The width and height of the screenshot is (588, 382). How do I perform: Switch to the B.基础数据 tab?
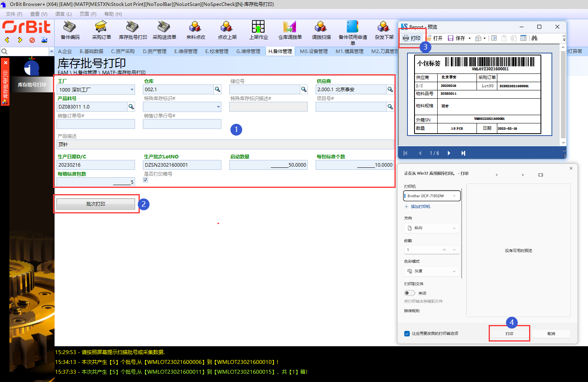coord(91,51)
